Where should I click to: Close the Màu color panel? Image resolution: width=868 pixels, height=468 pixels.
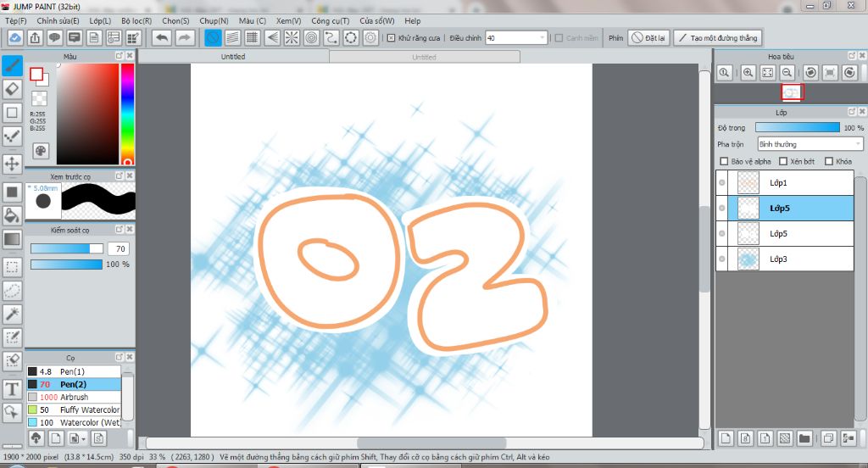[130, 56]
